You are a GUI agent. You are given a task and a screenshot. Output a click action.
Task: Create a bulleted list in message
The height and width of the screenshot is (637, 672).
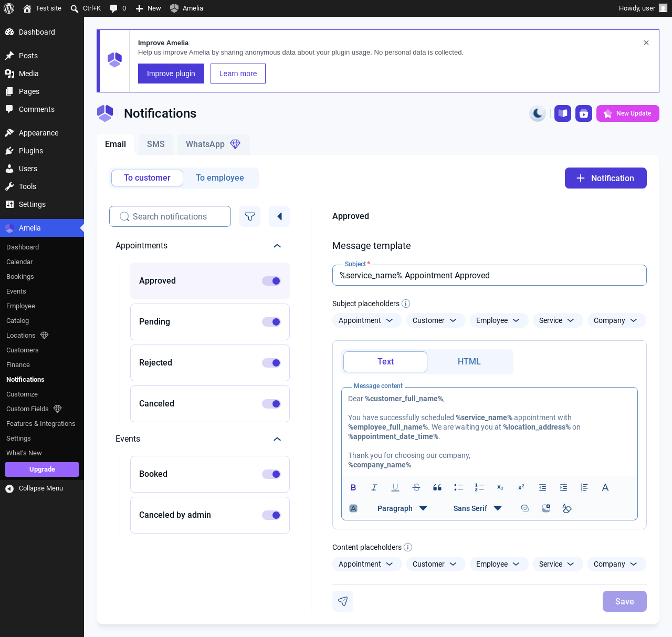(458, 487)
